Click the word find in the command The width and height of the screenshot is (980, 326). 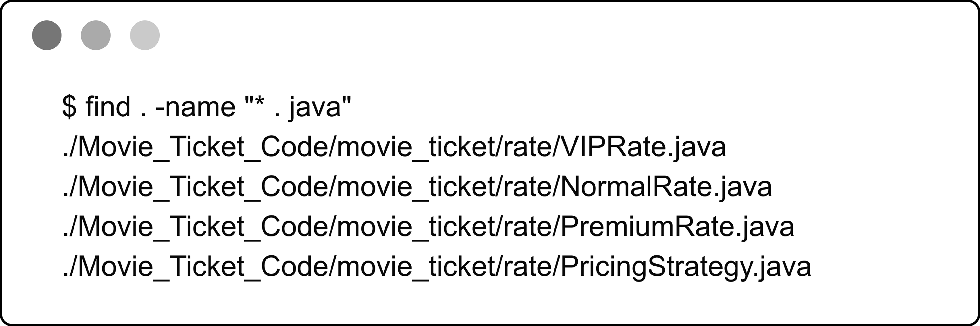[108, 106]
